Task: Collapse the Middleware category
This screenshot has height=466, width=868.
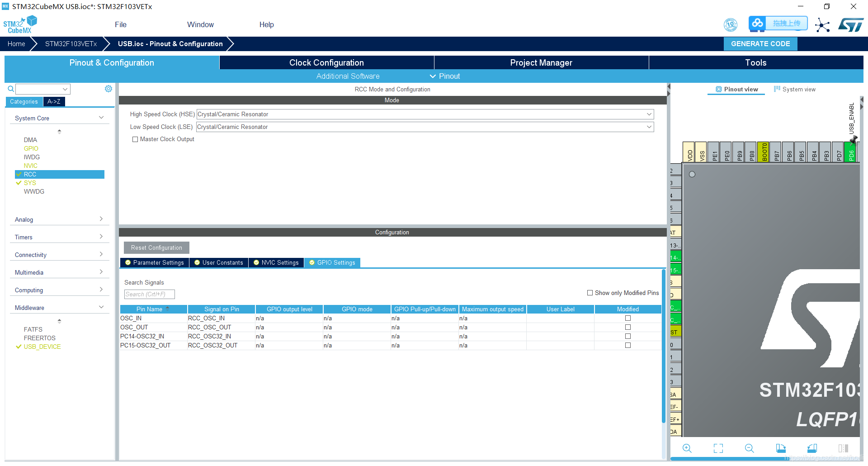Action: pyautogui.click(x=59, y=308)
